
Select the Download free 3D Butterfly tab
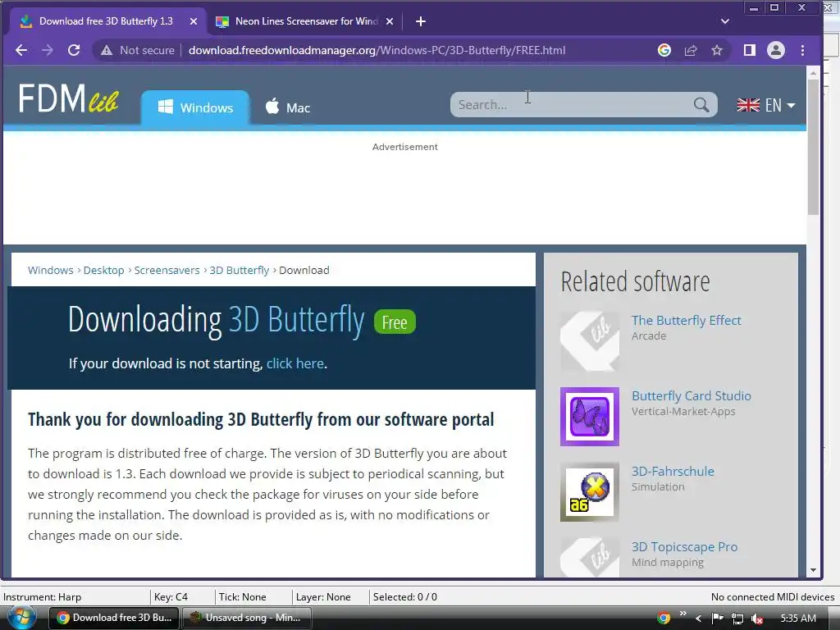106,21
